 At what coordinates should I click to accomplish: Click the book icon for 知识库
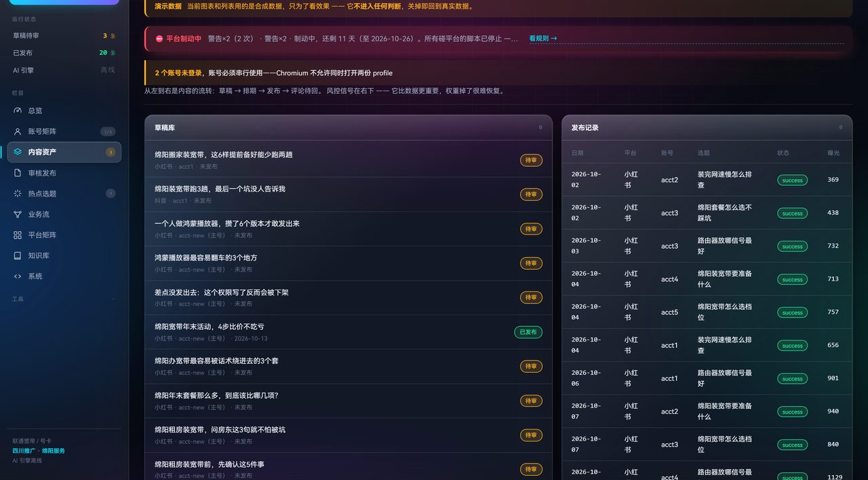pyautogui.click(x=18, y=256)
